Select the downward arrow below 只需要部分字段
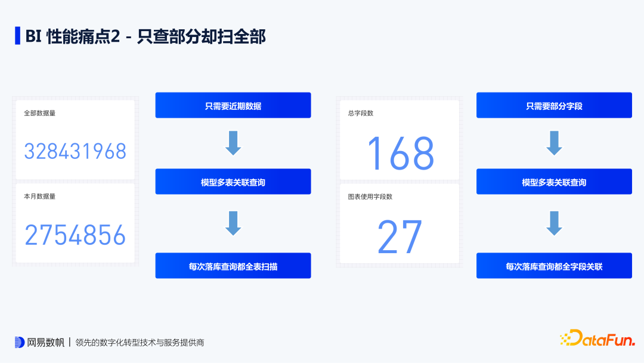Image resolution: width=644 pixels, height=363 pixels. point(554,142)
